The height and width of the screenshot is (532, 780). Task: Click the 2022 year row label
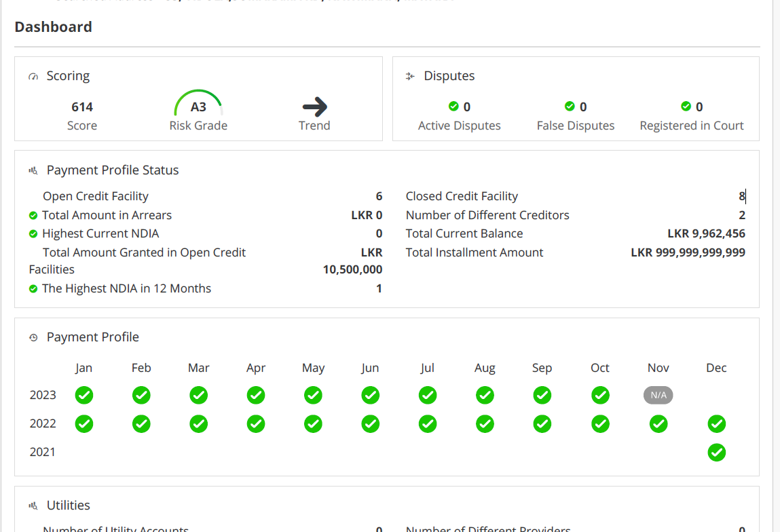(43, 423)
